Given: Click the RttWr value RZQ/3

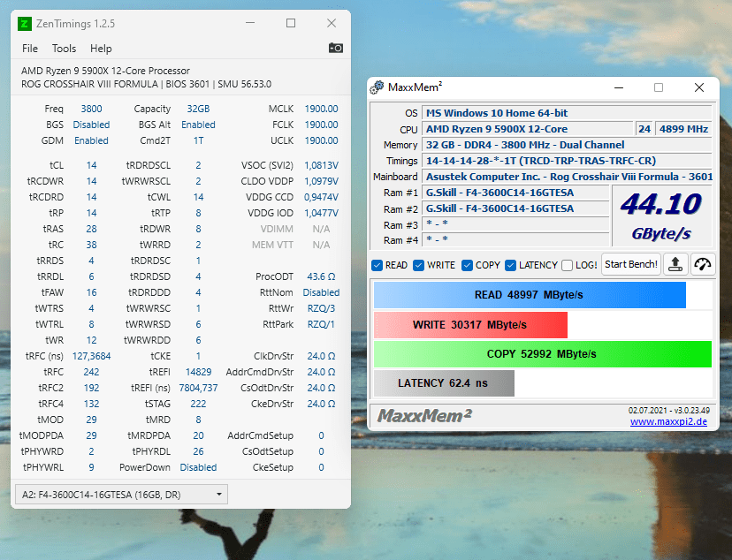Looking at the screenshot, I should (x=321, y=308).
